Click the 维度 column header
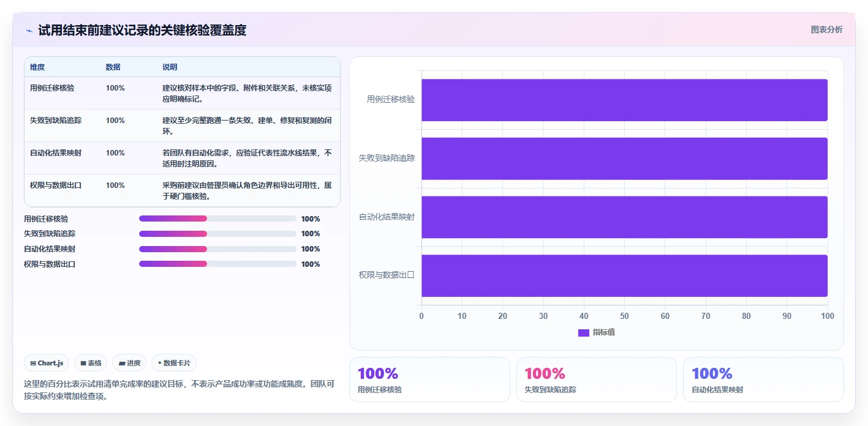Screen dimensions: 868x426 tap(37, 67)
